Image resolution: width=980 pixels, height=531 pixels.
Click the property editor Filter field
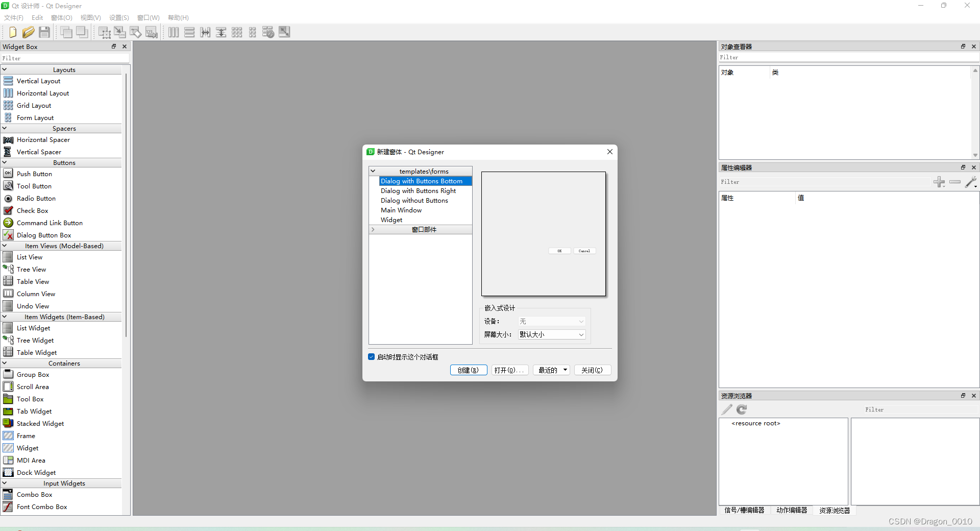click(x=824, y=182)
